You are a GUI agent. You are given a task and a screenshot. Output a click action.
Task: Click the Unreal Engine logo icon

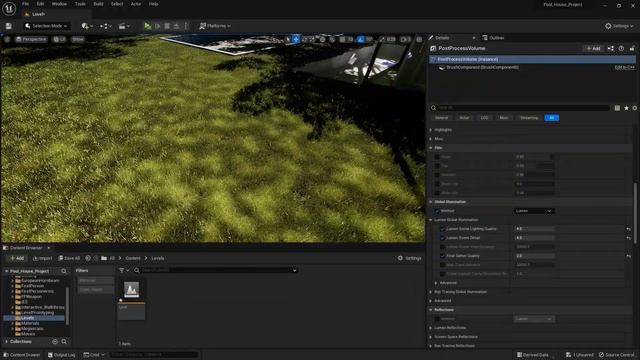point(9,8)
